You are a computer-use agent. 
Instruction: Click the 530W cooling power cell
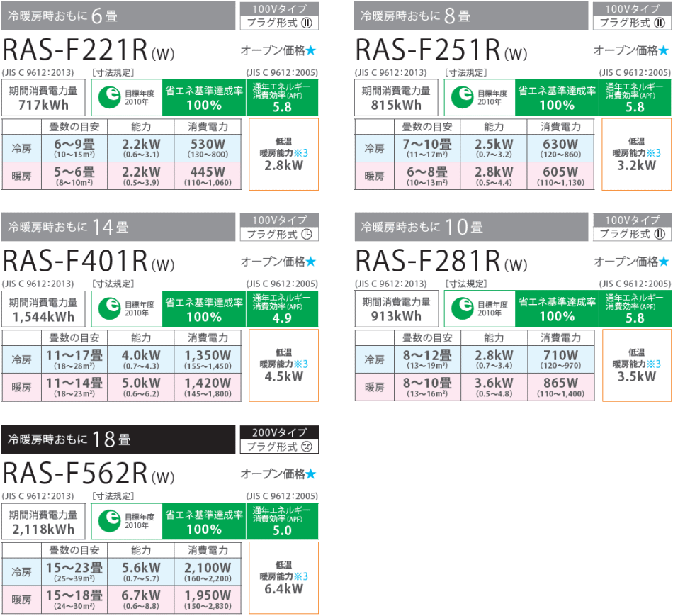208,148
